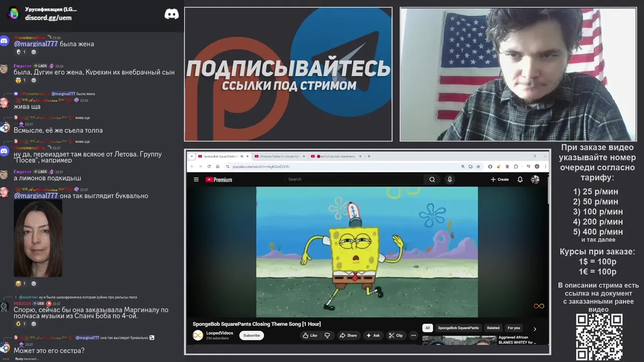Viewport: 644px width, 362px height.
Task: Click the Create button
Action: point(500,179)
